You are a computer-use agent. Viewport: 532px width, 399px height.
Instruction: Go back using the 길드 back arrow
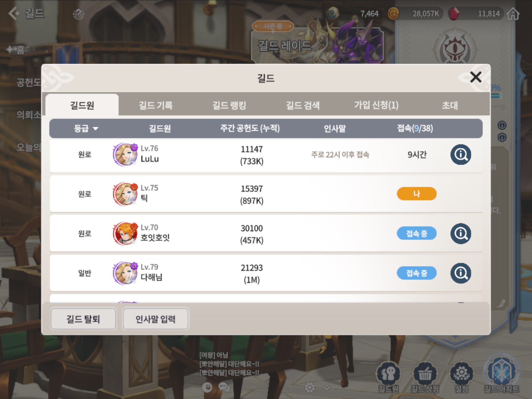pyautogui.click(x=14, y=13)
